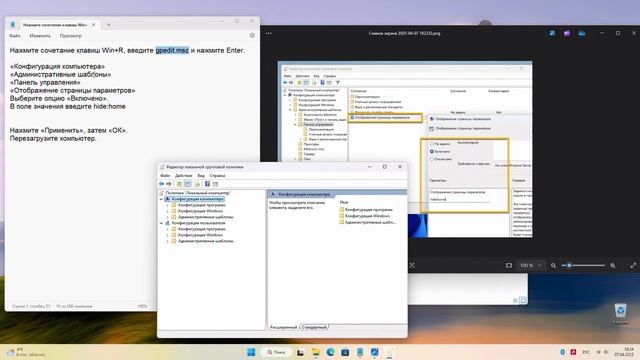Click line Перезагрузите компьютер. in Notepad
Viewport: 640px width, 360px height.
[53, 138]
